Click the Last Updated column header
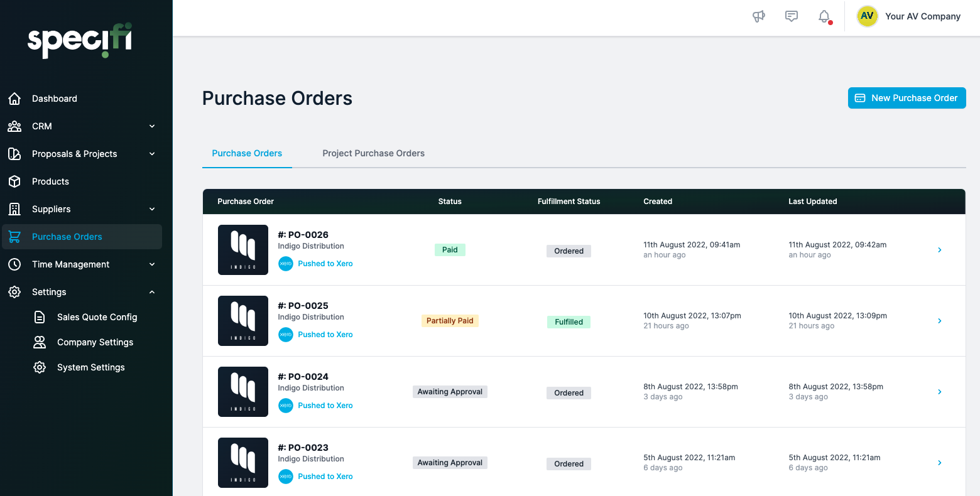980x496 pixels. (x=812, y=202)
